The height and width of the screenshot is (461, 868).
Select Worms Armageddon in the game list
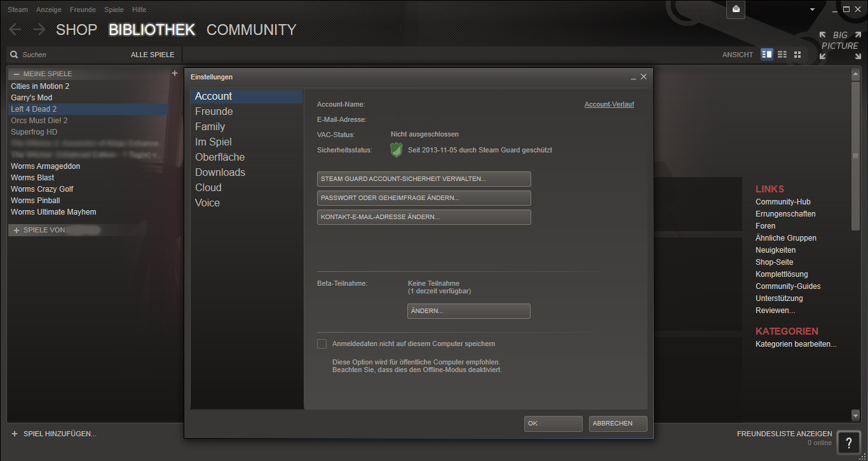click(x=45, y=166)
